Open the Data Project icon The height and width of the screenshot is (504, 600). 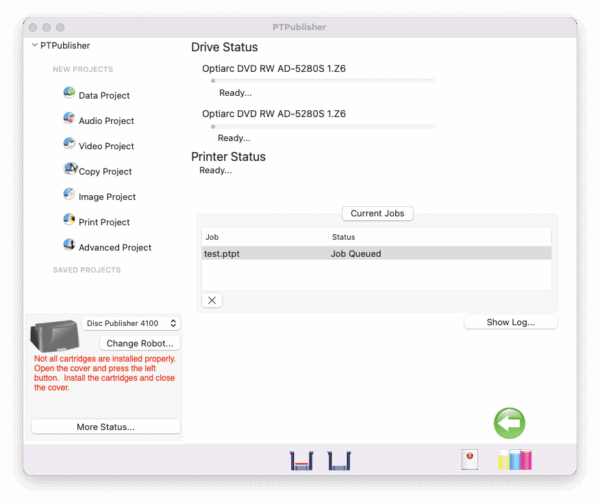[x=69, y=93]
